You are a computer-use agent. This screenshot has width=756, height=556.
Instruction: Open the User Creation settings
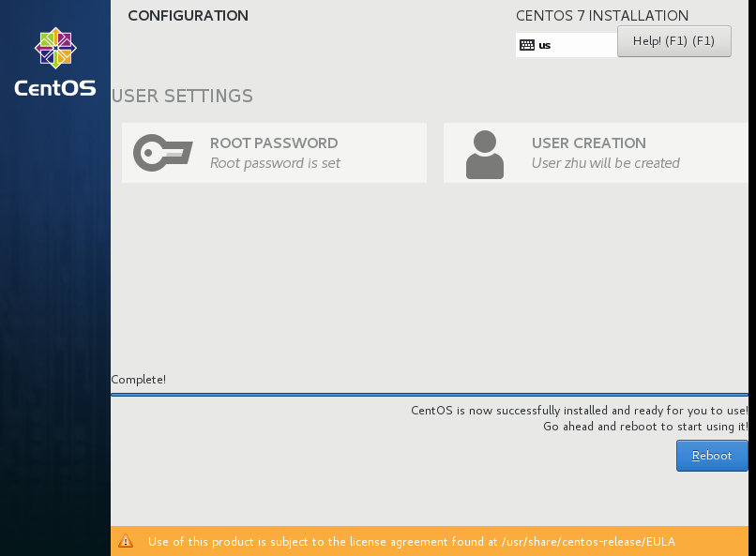(x=596, y=153)
